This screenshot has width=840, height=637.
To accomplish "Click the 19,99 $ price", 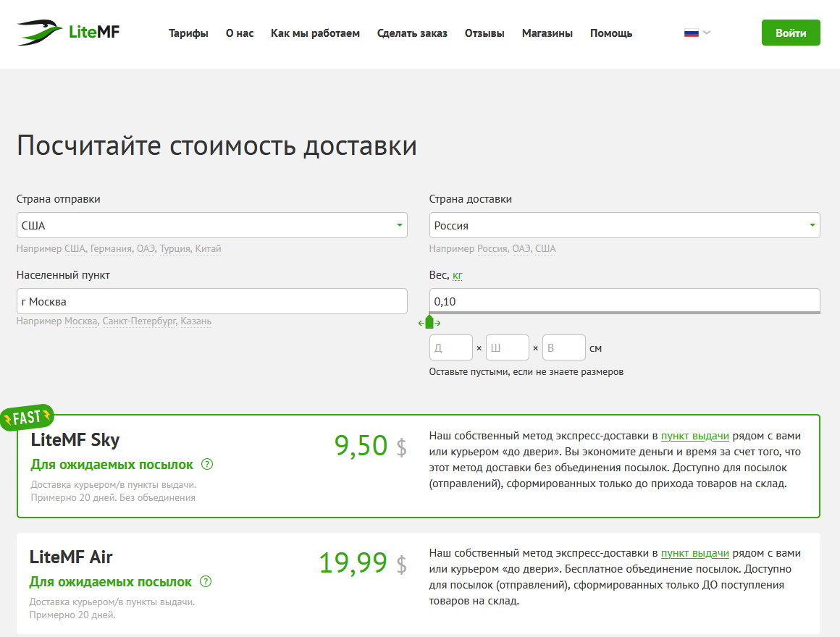I will click(x=363, y=563).
